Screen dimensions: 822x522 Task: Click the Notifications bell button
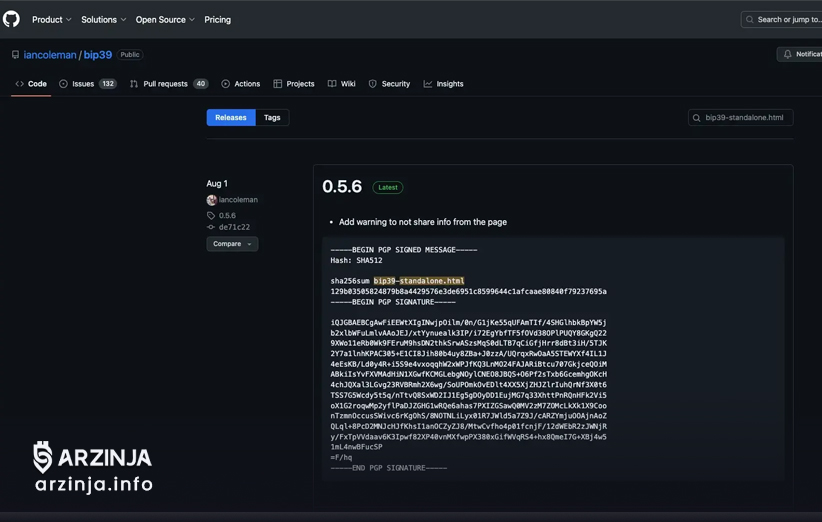799,54
